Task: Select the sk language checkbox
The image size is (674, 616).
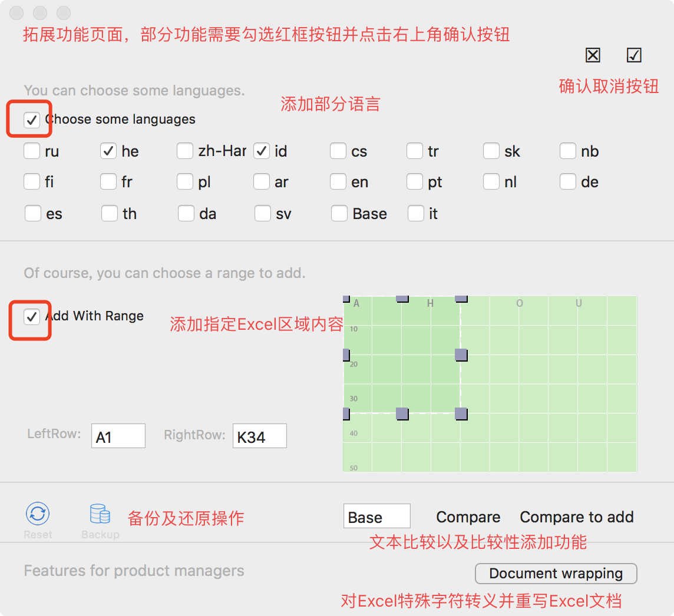Action: point(491,151)
